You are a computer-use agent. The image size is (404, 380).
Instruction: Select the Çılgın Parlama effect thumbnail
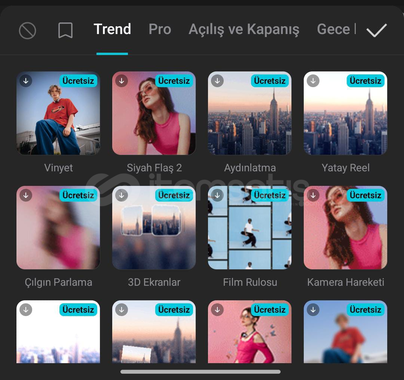(x=58, y=227)
